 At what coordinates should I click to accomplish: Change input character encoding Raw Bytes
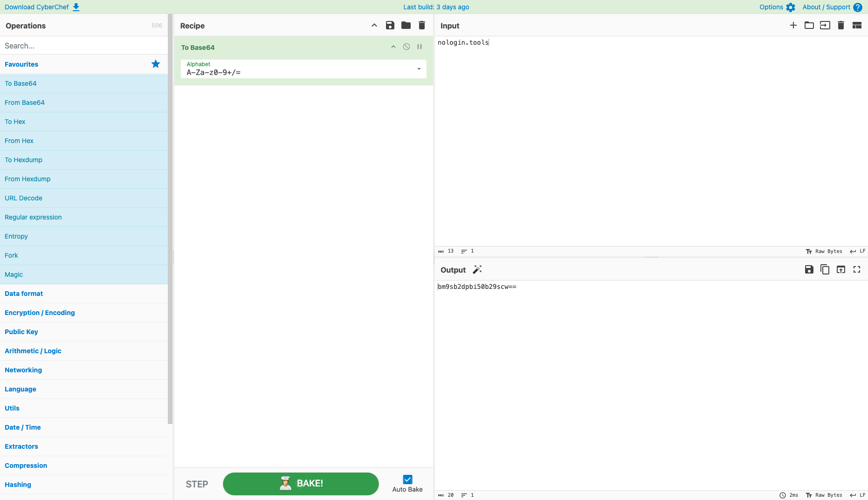824,251
